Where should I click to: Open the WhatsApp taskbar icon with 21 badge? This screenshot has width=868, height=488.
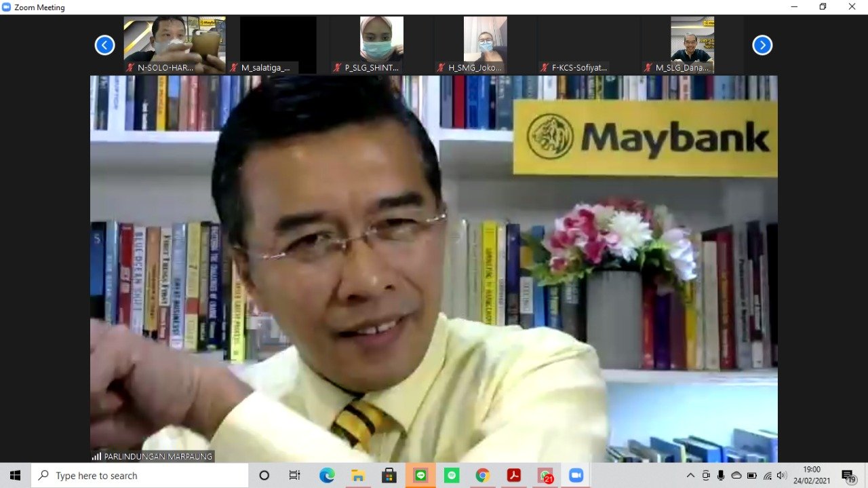click(545, 475)
